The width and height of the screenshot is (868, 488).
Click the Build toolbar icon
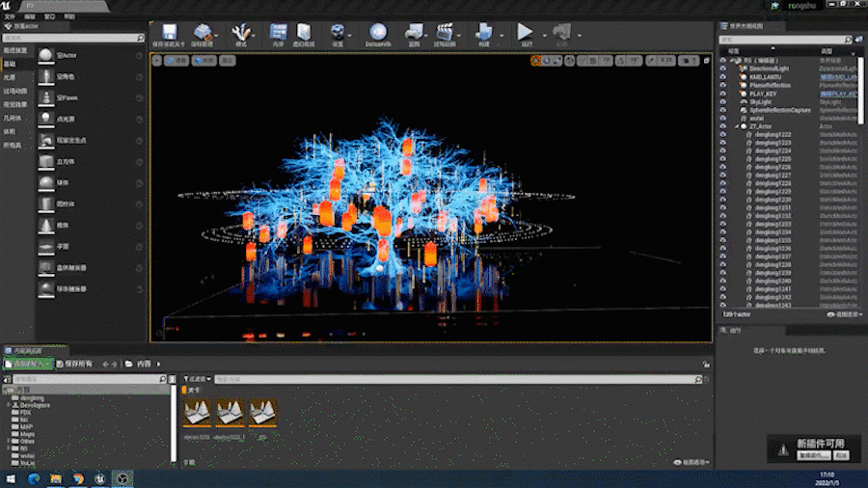tap(484, 32)
